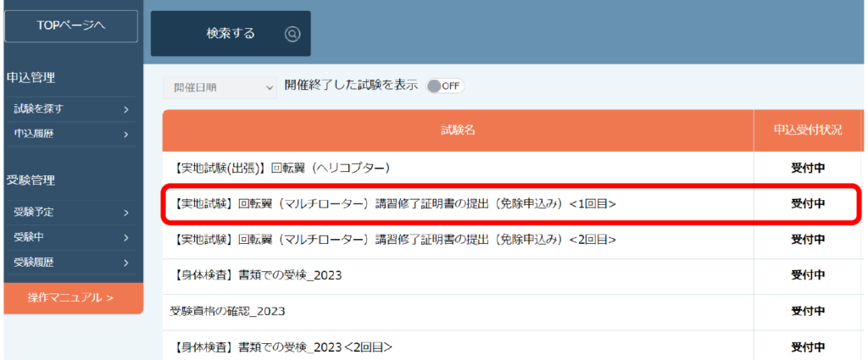The image size is (868, 360).
Task: Click the magnifier icon on search button
Action: click(292, 34)
